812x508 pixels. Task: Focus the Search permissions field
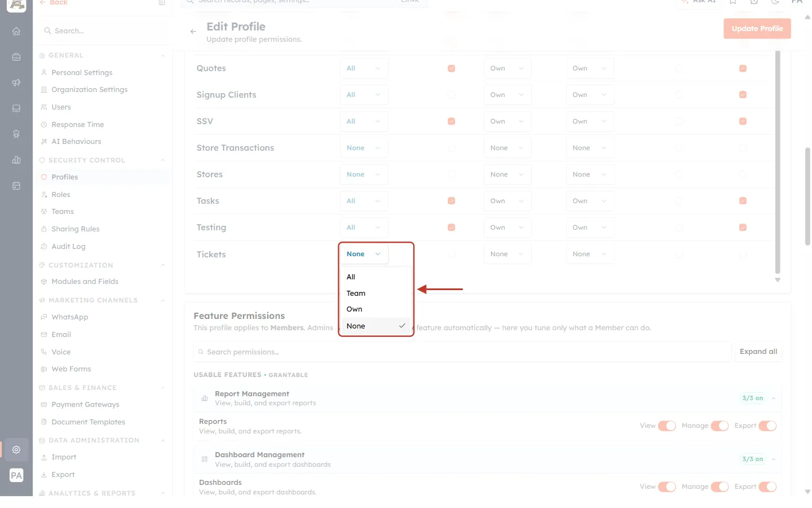pyautogui.click(x=462, y=352)
